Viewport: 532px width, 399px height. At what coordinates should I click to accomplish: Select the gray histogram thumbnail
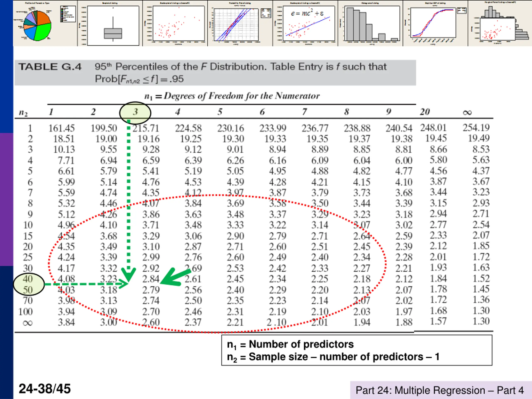(370, 23)
